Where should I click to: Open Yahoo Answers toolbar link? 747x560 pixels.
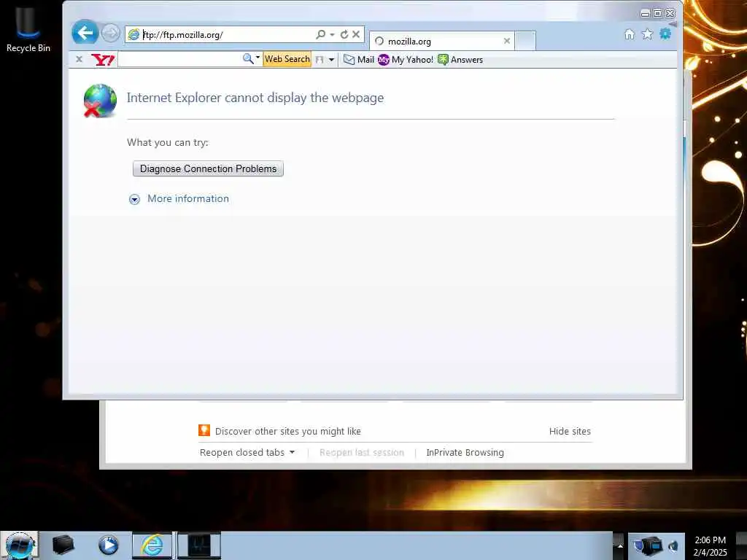460,60
